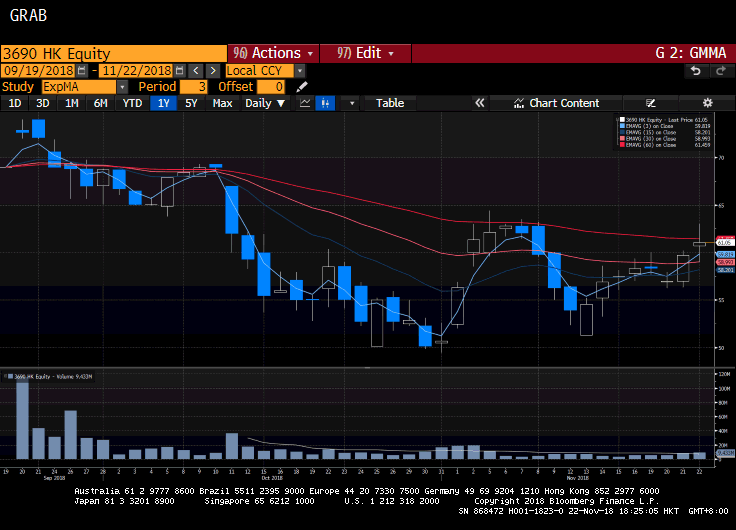This screenshot has width=736, height=530.
Task: Select the 1Y range
Action: [x=163, y=103]
